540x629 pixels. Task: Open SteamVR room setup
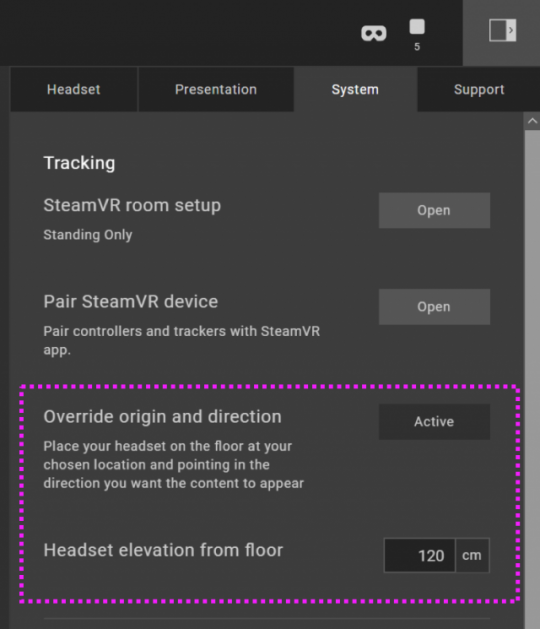[434, 210]
